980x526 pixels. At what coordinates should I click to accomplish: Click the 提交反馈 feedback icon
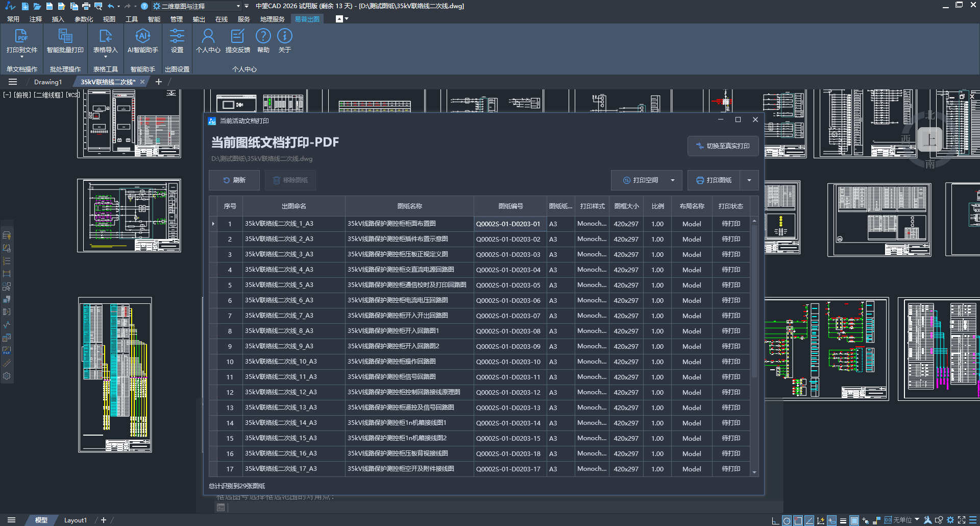click(x=237, y=37)
